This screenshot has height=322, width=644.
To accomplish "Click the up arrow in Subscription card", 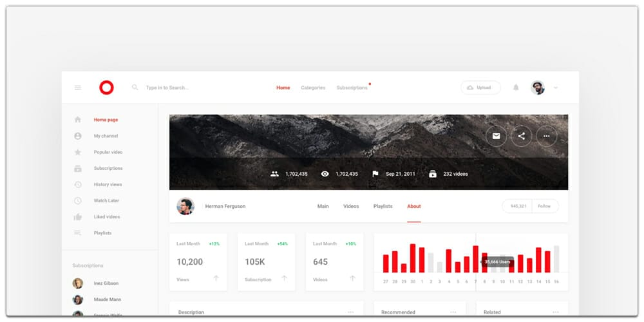I will click(x=284, y=278).
